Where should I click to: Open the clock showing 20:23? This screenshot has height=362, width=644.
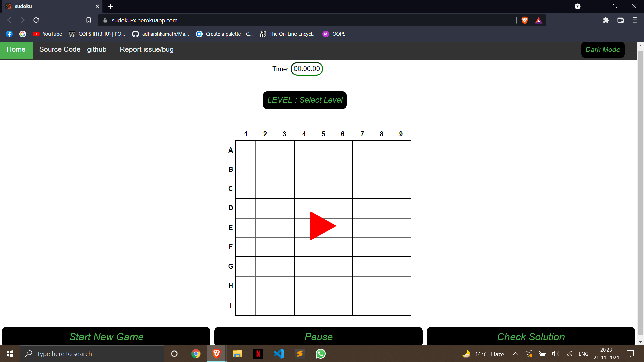[606, 354]
